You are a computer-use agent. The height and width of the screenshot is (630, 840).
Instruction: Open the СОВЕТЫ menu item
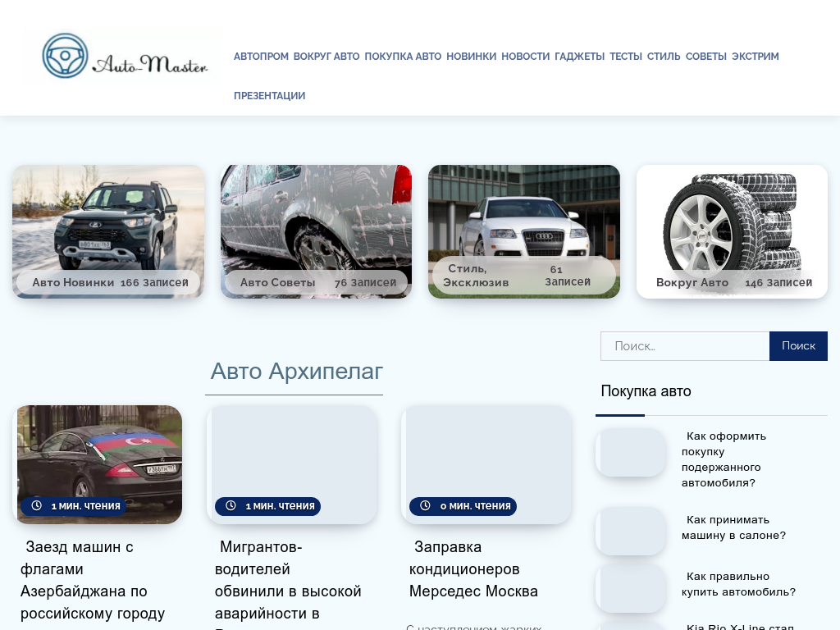[706, 57]
